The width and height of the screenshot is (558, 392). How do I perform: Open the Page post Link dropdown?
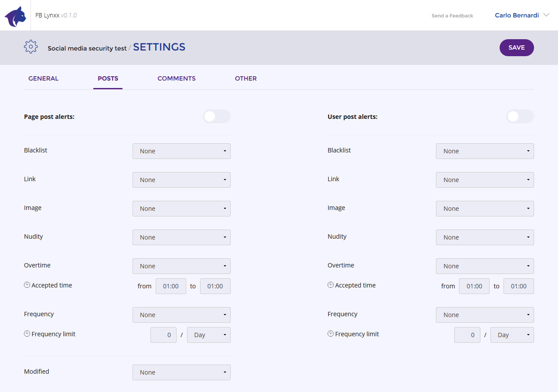[x=181, y=180]
